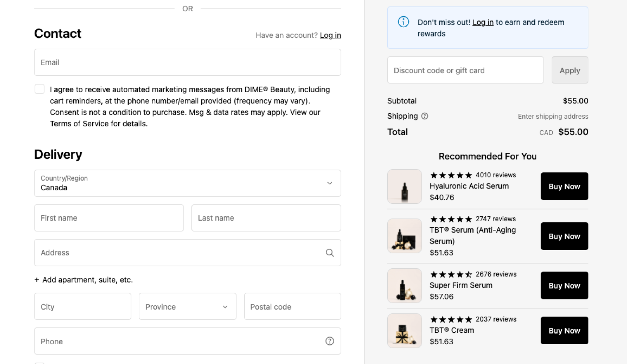Buy Now the Super Firm Serum
627x364 pixels.
[564, 285]
